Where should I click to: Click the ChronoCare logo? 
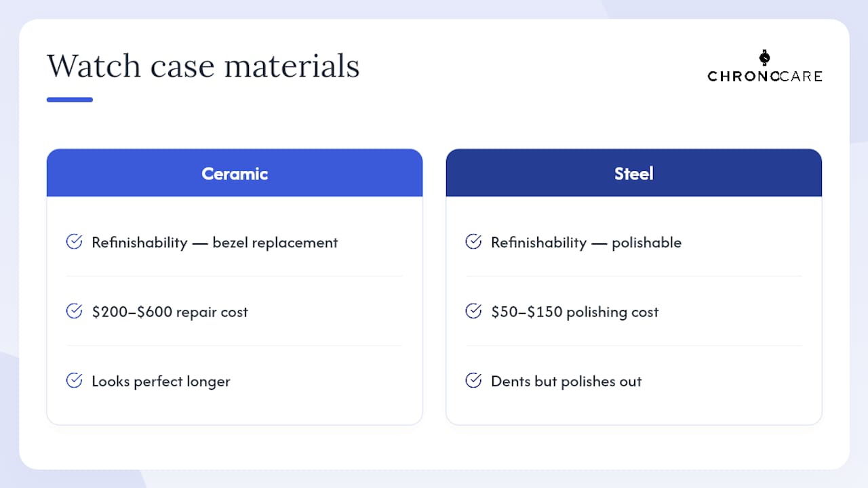pyautogui.click(x=765, y=66)
